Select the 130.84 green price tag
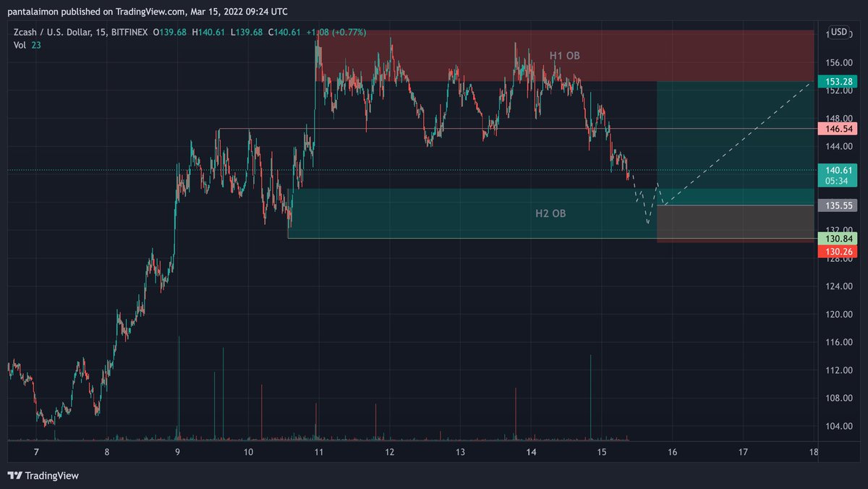The height and width of the screenshot is (489, 868). pyautogui.click(x=838, y=239)
